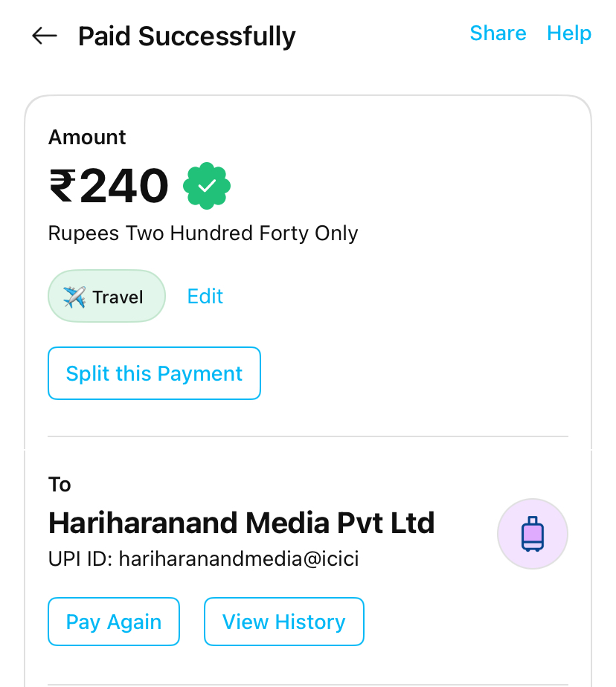Click the To label above merchant name
This screenshot has height=687, width=616.
tap(60, 485)
